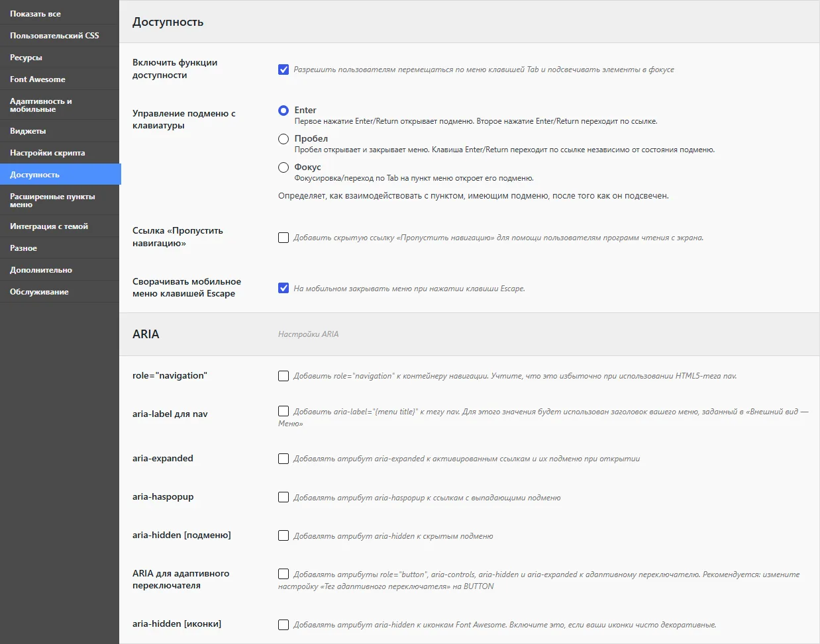Uncheck closing mobile menu with Escape
This screenshot has height=644, width=820.
click(283, 288)
